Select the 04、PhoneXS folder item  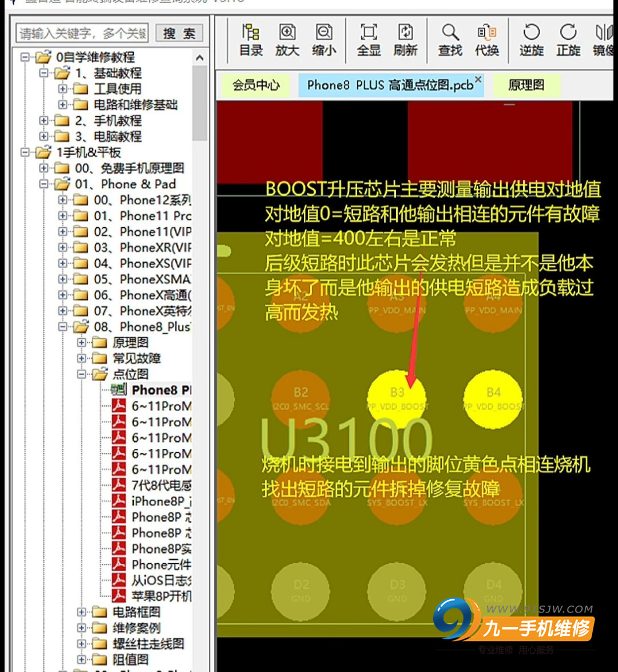click(142, 263)
